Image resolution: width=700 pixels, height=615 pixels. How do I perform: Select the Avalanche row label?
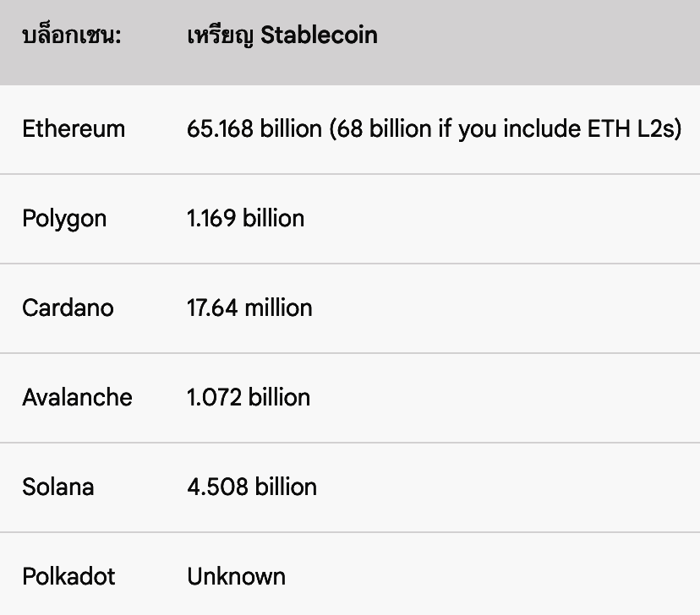point(77,398)
